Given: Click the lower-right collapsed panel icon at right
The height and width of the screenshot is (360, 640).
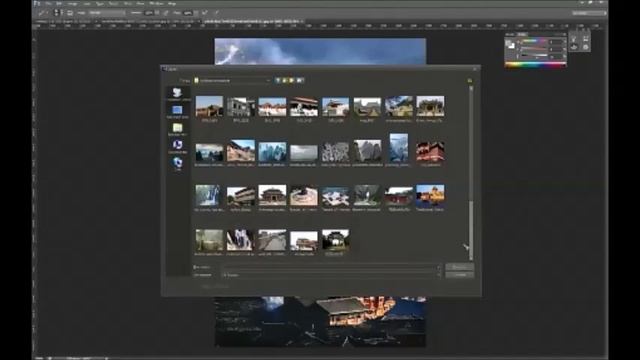Looking at the screenshot, I should (586, 47).
